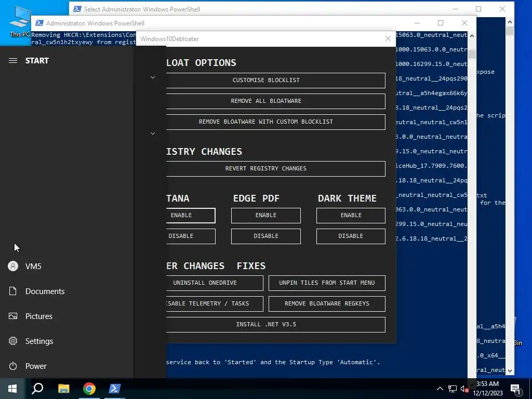Click Revert Registry Changes button
Viewport: 532px width, 399px height.
[x=275, y=169]
